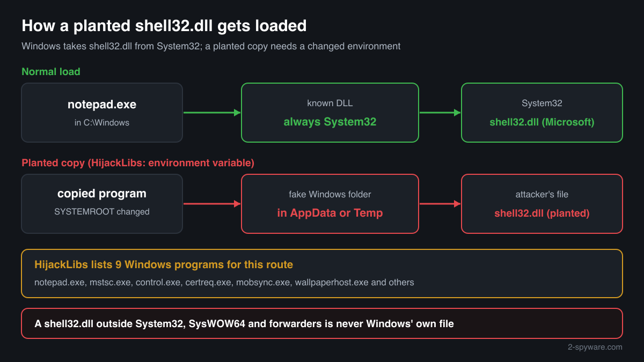Click the program list starting 'notepad.exe, mstsc.exe'
The width and height of the screenshot is (644, 362).
point(224,282)
